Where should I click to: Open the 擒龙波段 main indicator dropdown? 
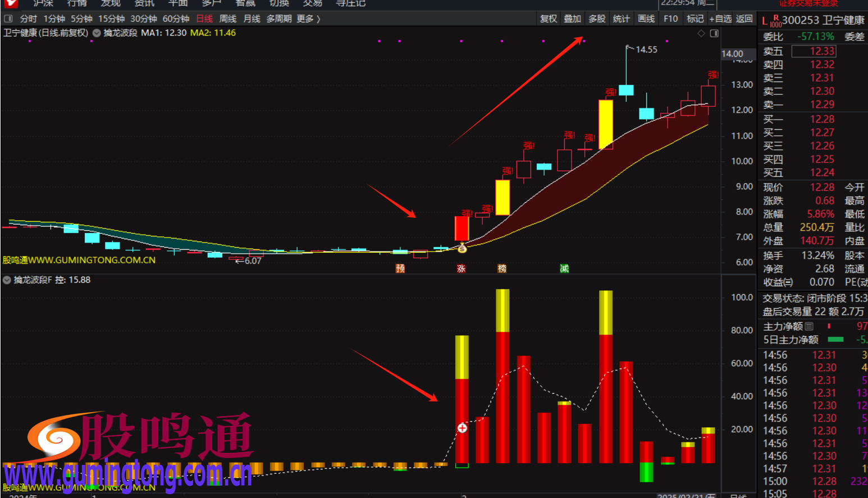tap(97, 33)
